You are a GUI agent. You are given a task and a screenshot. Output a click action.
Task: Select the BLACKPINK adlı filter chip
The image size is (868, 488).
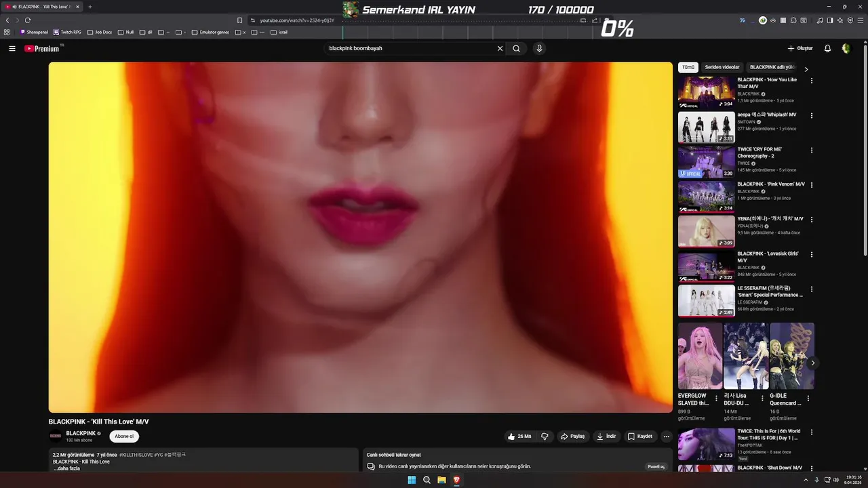pos(772,67)
